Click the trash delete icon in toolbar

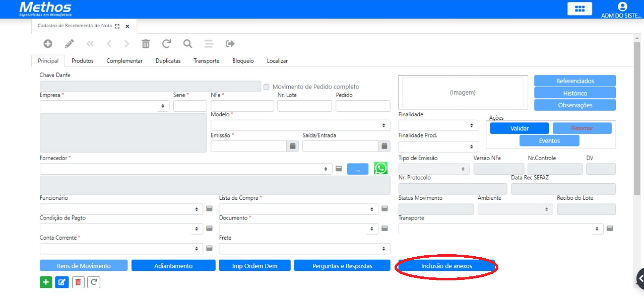click(146, 44)
